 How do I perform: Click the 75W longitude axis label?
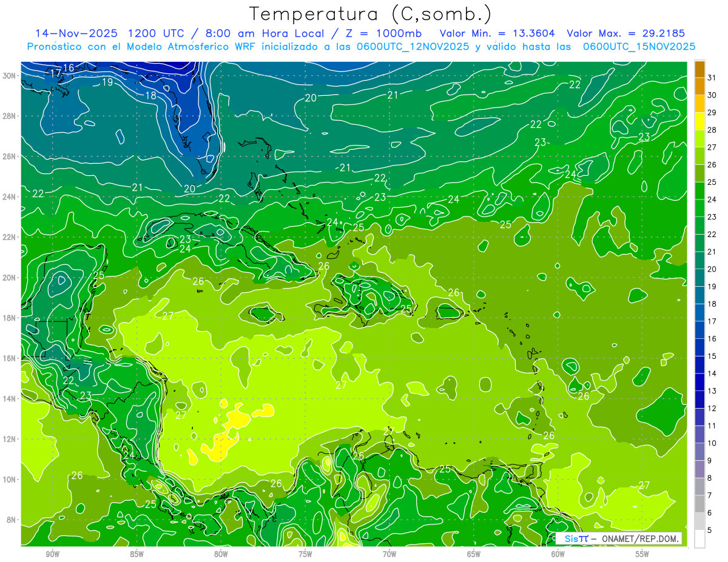[x=305, y=554]
